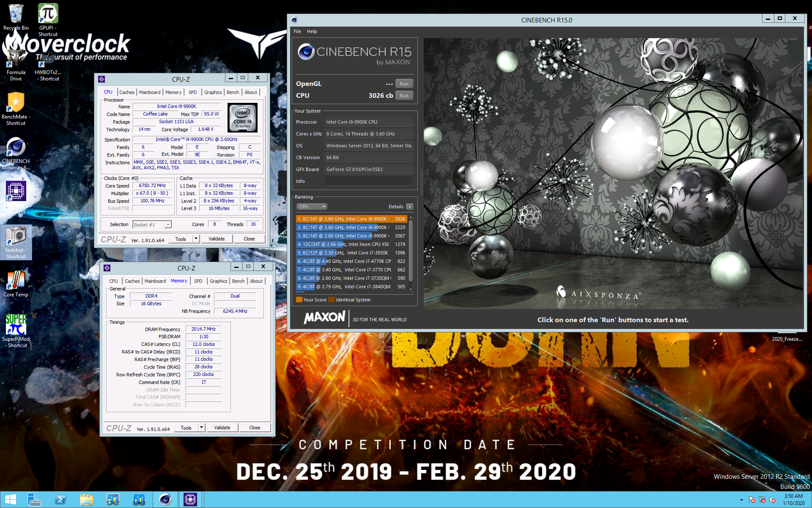
Task: Click the Intel Core i9 logo in CPU-Z
Action: coord(243,118)
